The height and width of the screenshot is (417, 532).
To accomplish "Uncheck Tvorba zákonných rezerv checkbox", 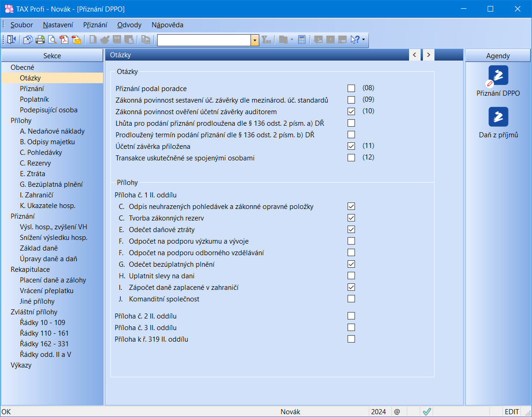I will click(351, 218).
